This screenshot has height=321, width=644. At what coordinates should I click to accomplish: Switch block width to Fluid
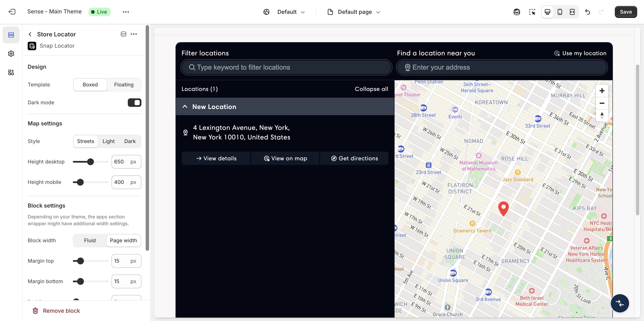point(90,240)
